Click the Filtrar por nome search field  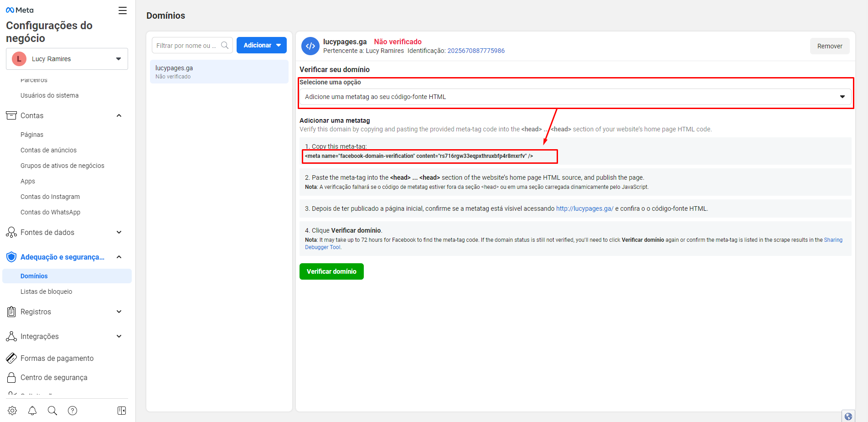pos(192,45)
